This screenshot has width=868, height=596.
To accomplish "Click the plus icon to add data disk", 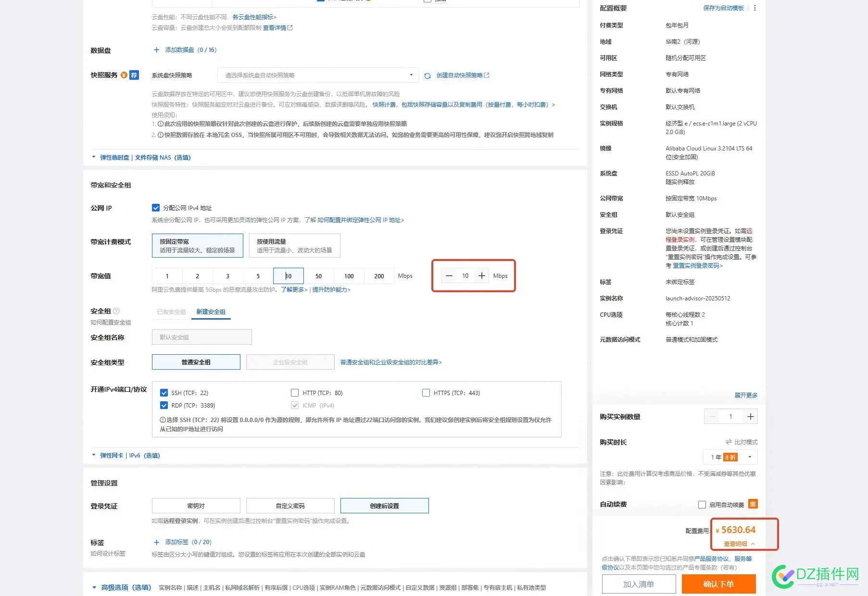I will [156, 50].
